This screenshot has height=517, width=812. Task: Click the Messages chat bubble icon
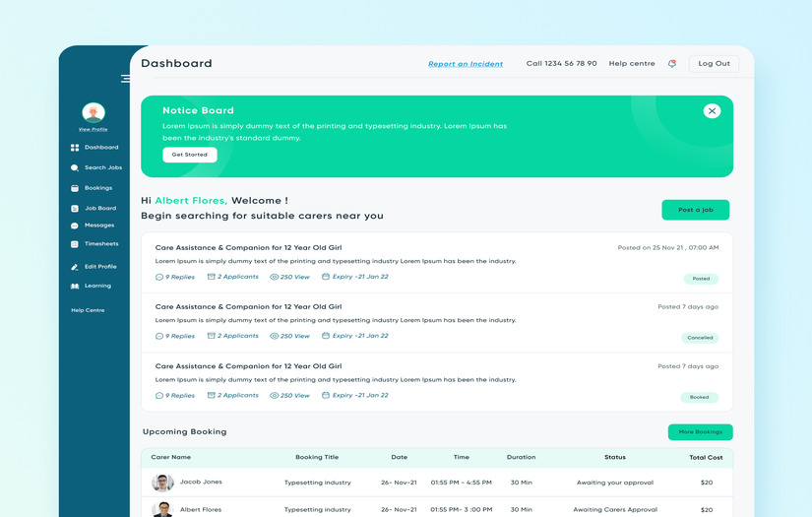point(75,226)
